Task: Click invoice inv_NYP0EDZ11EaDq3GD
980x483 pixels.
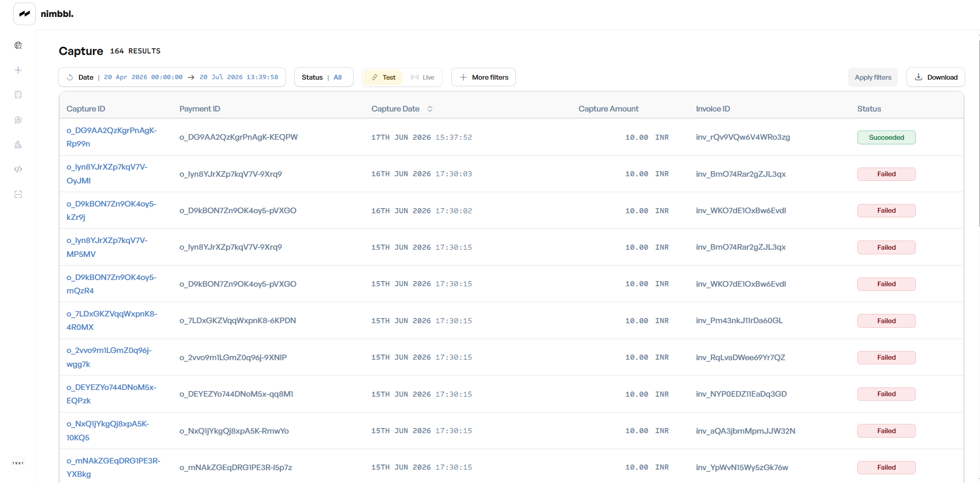Action: coord(741,394)
